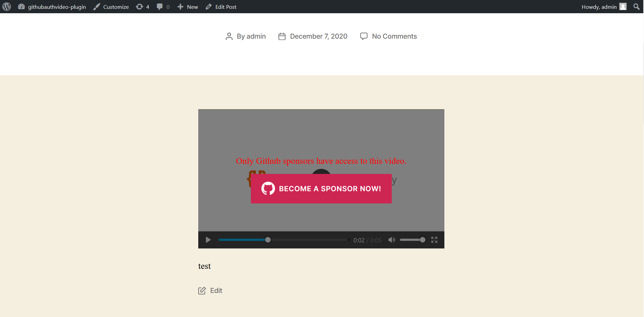Open the Customize link in admin bar
This screenshot has height=317, width=644.
[x=111, y=7]
